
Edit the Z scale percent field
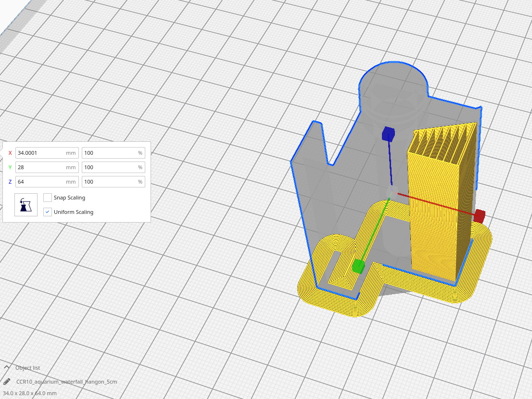(x=114, y=182)
